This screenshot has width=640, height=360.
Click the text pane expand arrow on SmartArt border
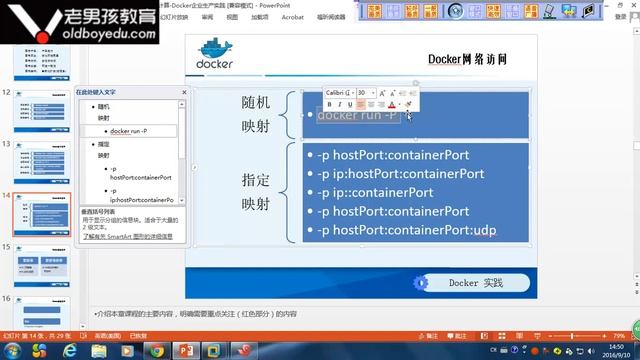pos(194,167)
